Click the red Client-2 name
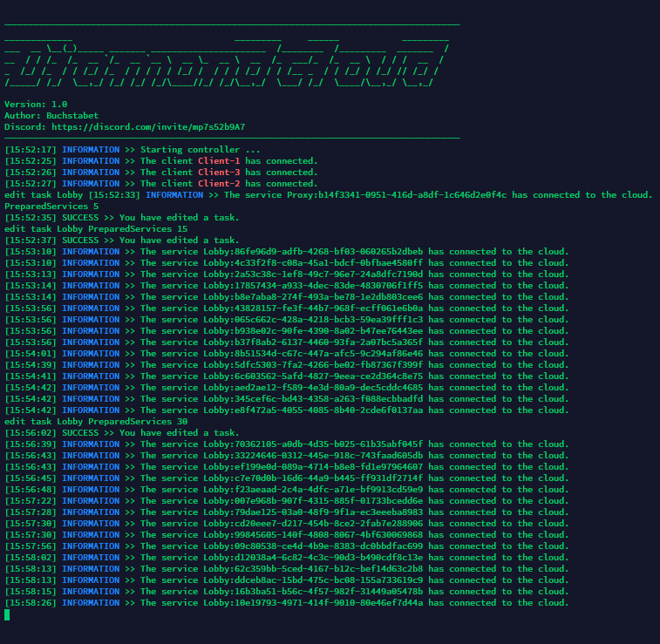Image resolution: width=660 pixels, height=644 pixels. click(x=219, y=184)
